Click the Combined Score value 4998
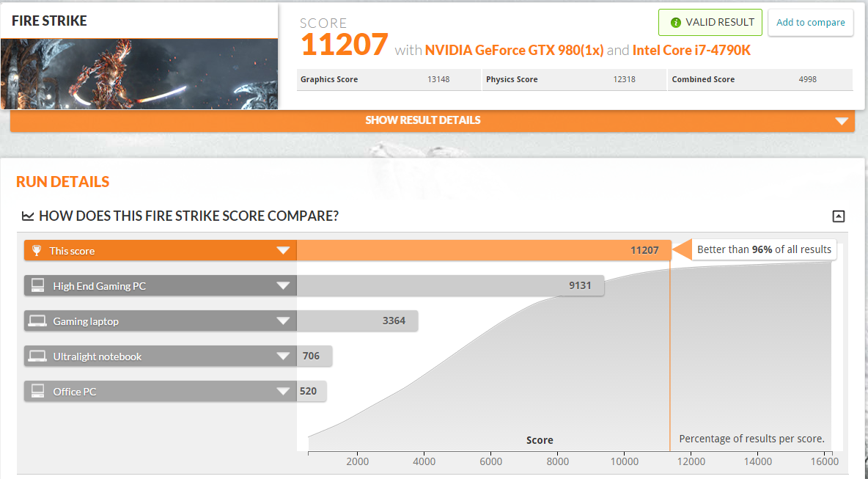 [x=808, y=79]
